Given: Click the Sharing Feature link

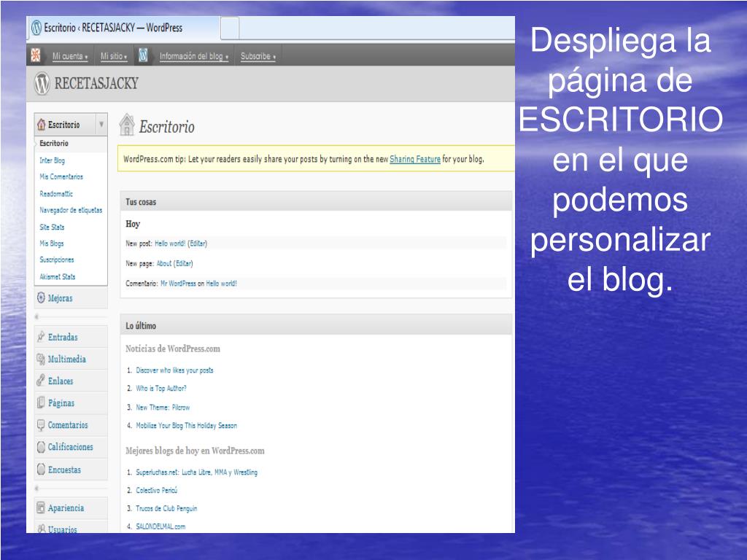Looking at the screenshot, I should (x=415, y=159).
